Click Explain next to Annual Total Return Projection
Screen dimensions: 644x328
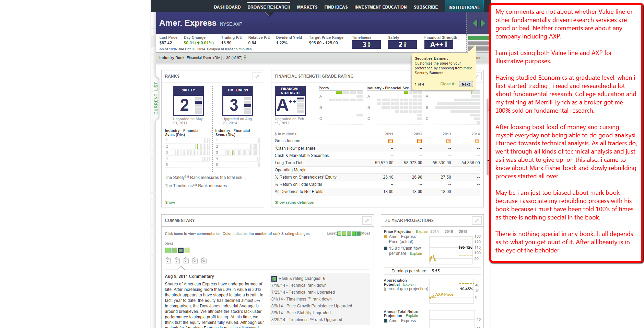(x=412, y=316)
